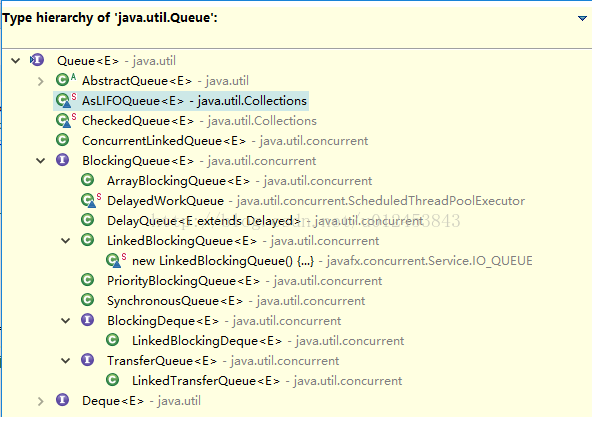592x421 pixels.
Task: Collapse the BlockingQueue<E> node
Action: [40, 161]
